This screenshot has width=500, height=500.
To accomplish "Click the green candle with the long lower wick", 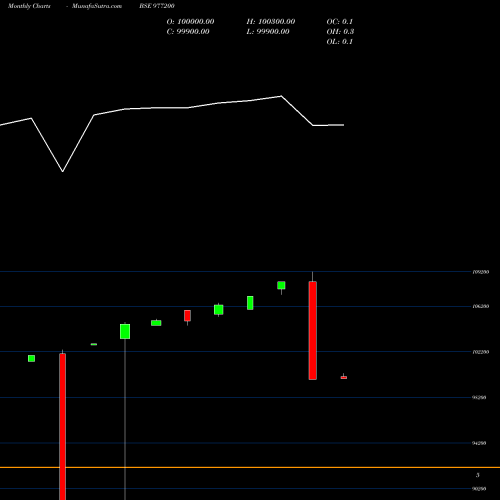I will [x=125, y=331].
